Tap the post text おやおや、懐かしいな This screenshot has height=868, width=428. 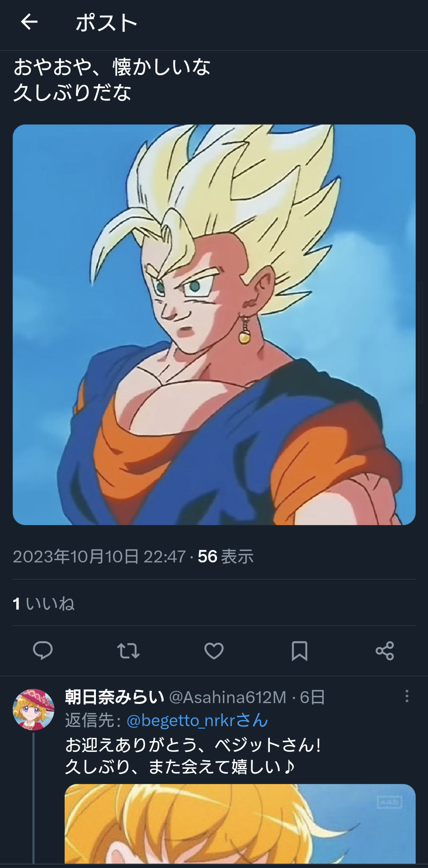(112, 67)
